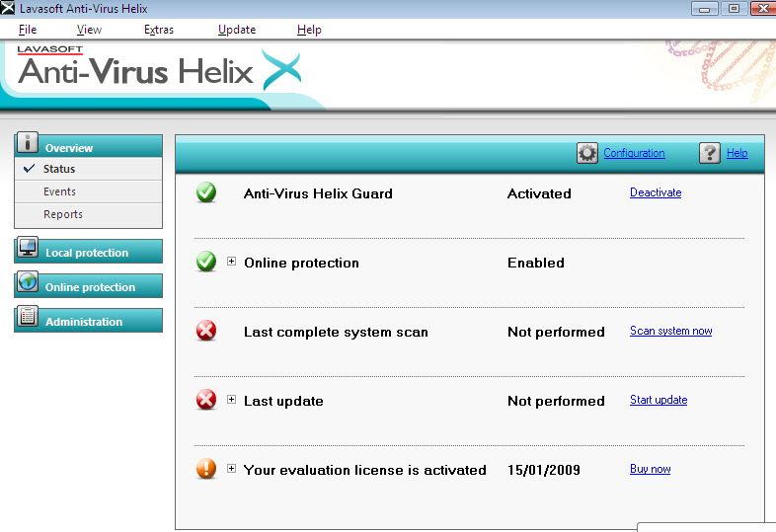Screen dimensions: 776x532
Task: Open the Extras menu
Action: click(x=159, y=30)
